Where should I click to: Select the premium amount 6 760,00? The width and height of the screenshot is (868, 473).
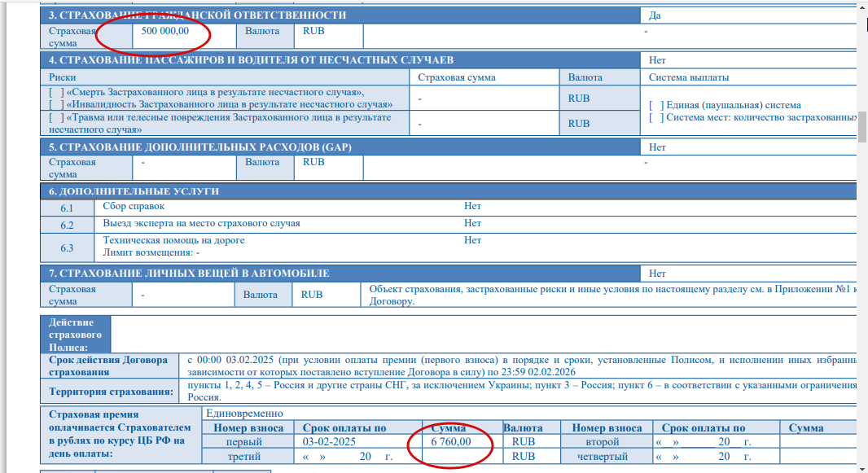[x=451, y=441]
